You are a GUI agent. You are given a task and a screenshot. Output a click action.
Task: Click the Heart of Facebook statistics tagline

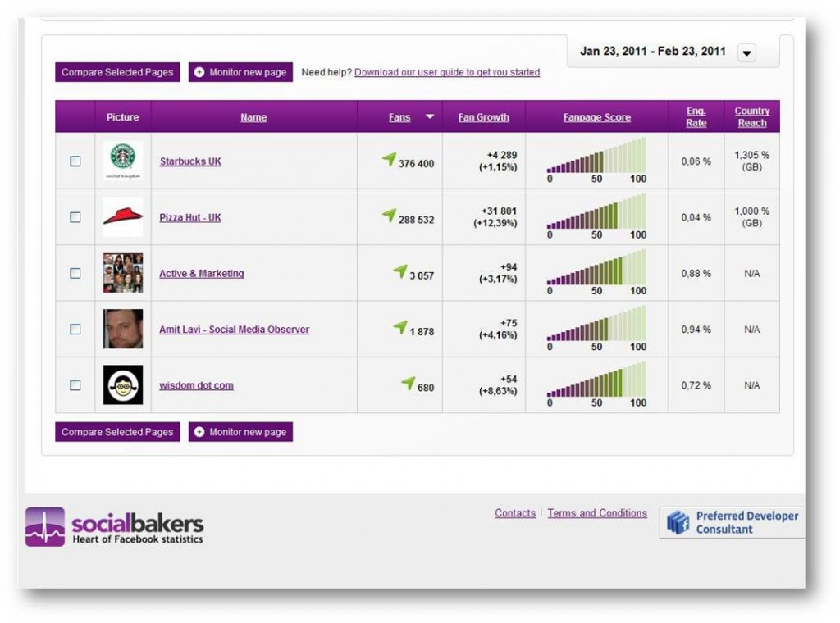(x=138, y=539)
